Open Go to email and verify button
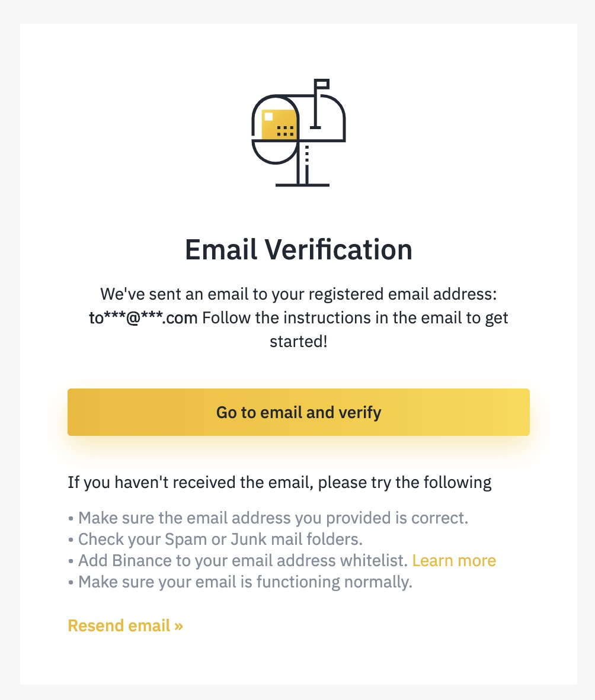 pyautogui.click(x=299, y=412)
